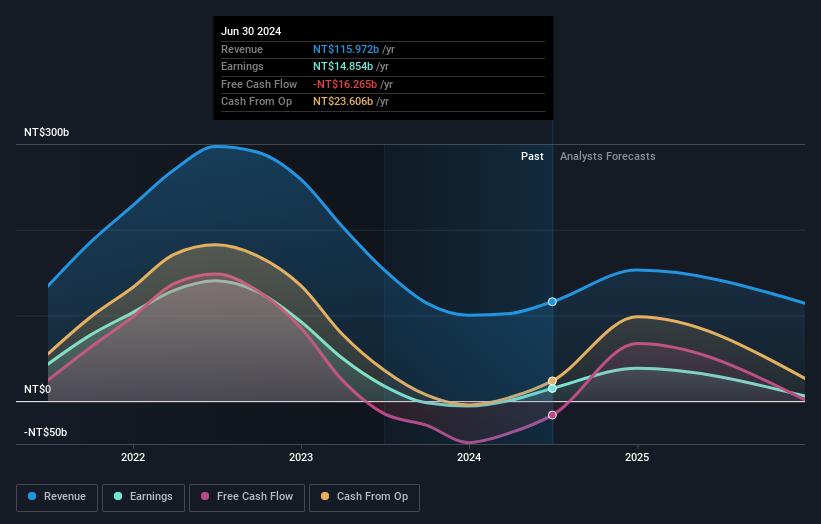821x524 pixels.
Task: Click the NT$0 y-axis label
Action: click(x=38, y=389)
